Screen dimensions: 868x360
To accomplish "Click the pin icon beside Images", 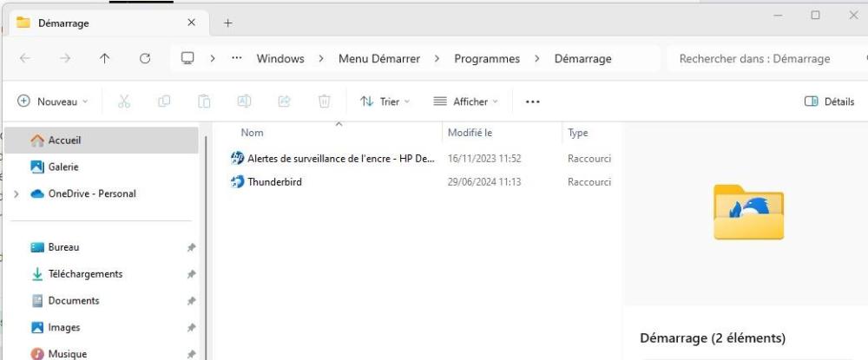I will tap(191, 327).
